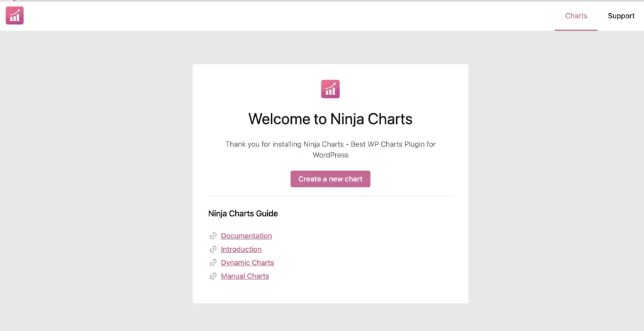The width and height of the screenshot is (644, 331).
Task: Click the Ninja Charts Guide heading
Action: (x=243, y=214)
